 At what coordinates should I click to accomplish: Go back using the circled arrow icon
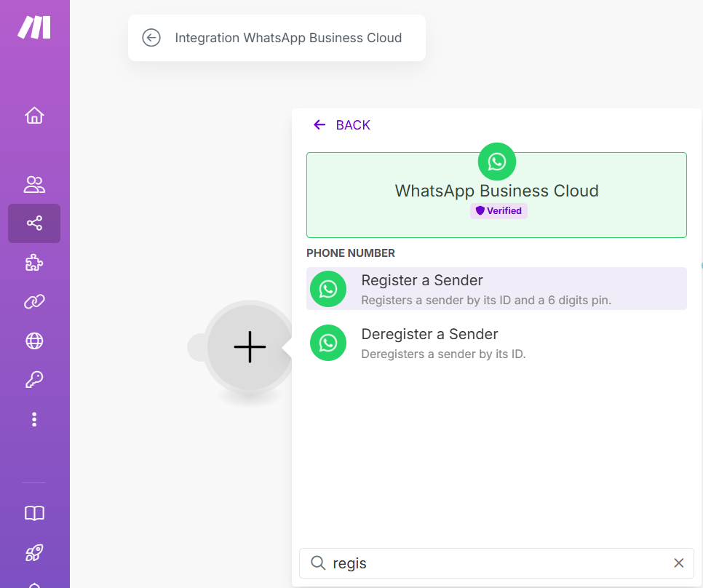click(x=151, y=38)
